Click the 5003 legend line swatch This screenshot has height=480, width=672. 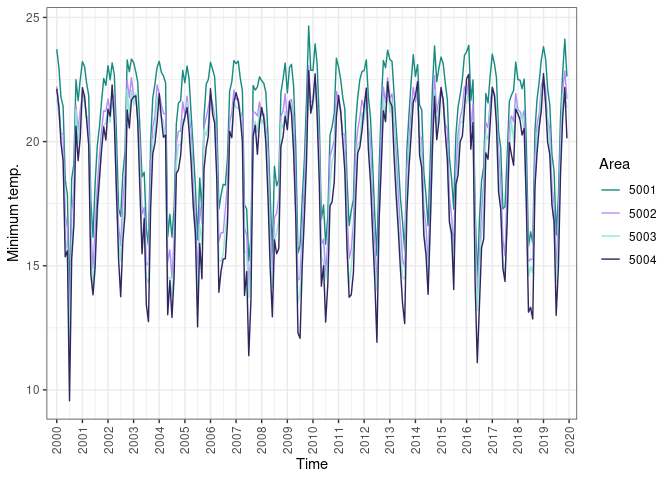610,236
